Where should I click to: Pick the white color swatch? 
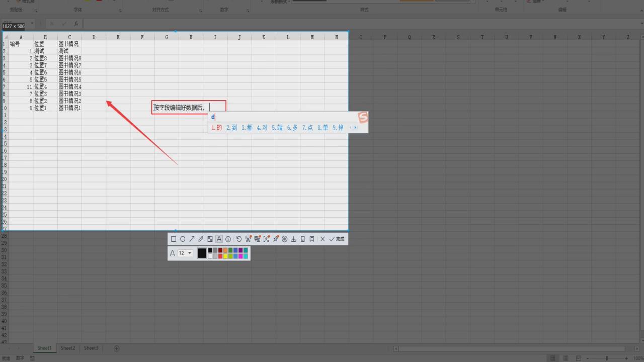click(x=210, y=256)
